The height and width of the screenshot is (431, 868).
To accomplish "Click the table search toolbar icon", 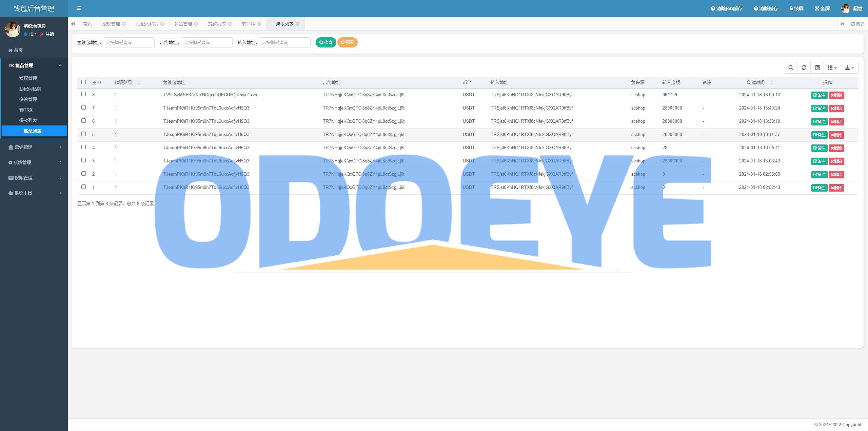I will coord(791,67).
